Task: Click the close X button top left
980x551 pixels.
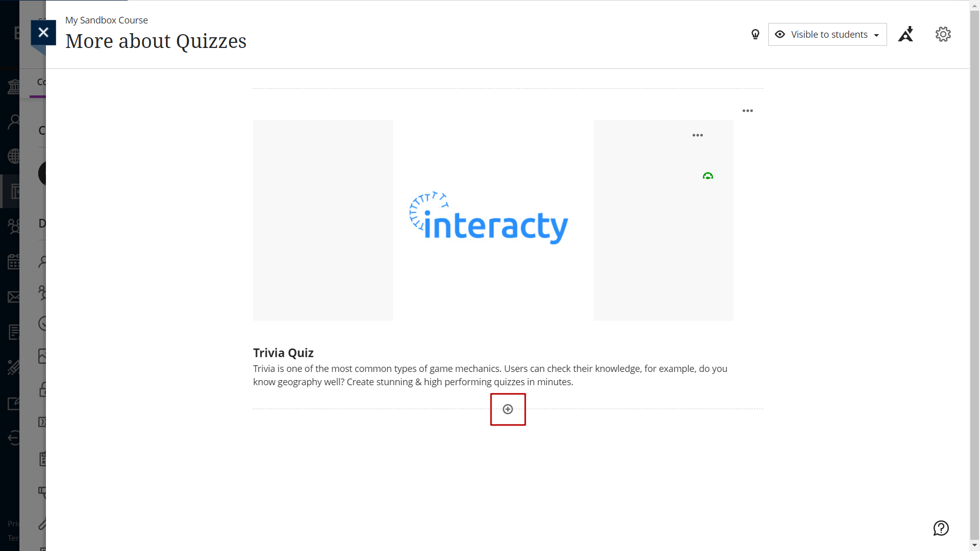Action: [x=42, y=32]
